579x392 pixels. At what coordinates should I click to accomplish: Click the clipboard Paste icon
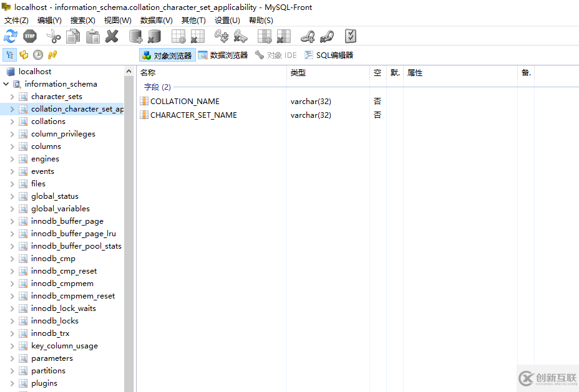click(x=93, y=36)
